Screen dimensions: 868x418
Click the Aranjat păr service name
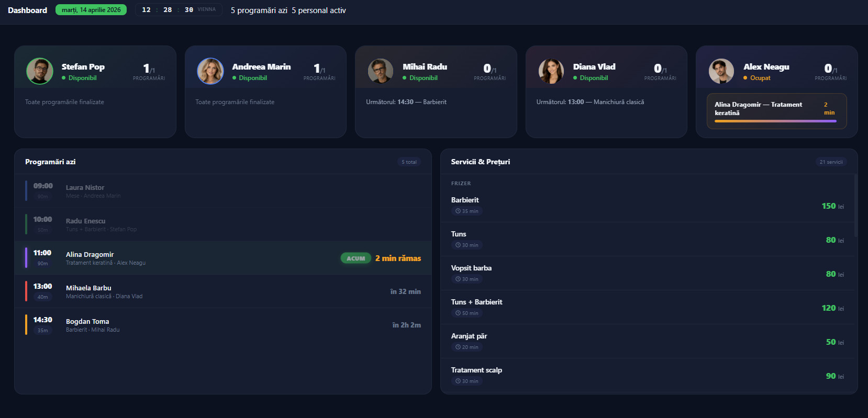[469, 336]
